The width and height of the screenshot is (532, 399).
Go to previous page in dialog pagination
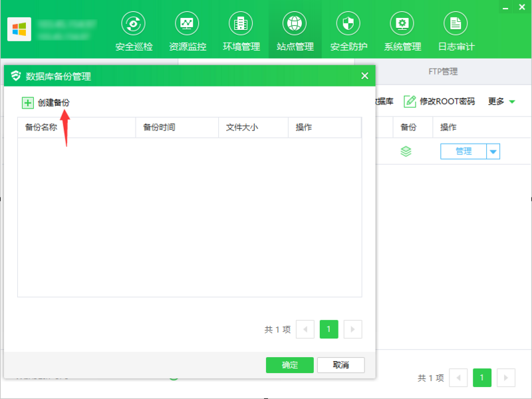point(305,329)
